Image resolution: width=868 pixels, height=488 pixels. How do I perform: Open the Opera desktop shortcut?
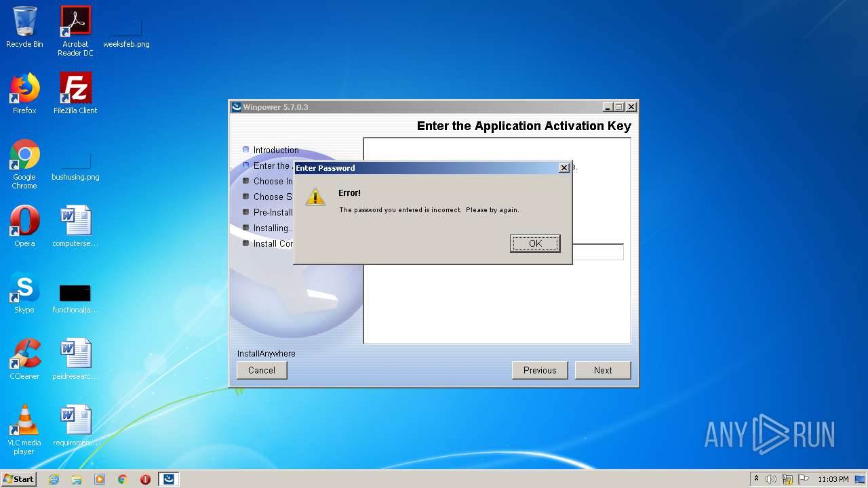[x=24, y=226]
